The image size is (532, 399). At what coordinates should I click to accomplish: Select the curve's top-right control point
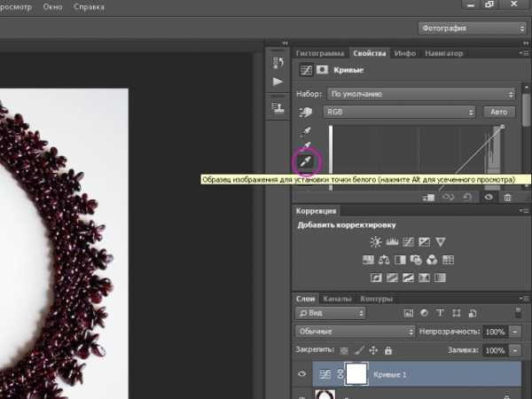(502, 127)
